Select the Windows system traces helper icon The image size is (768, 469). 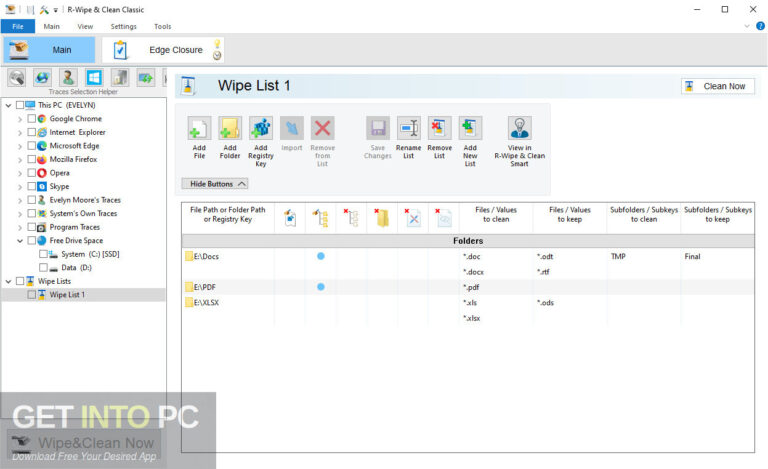click(94, 77)
